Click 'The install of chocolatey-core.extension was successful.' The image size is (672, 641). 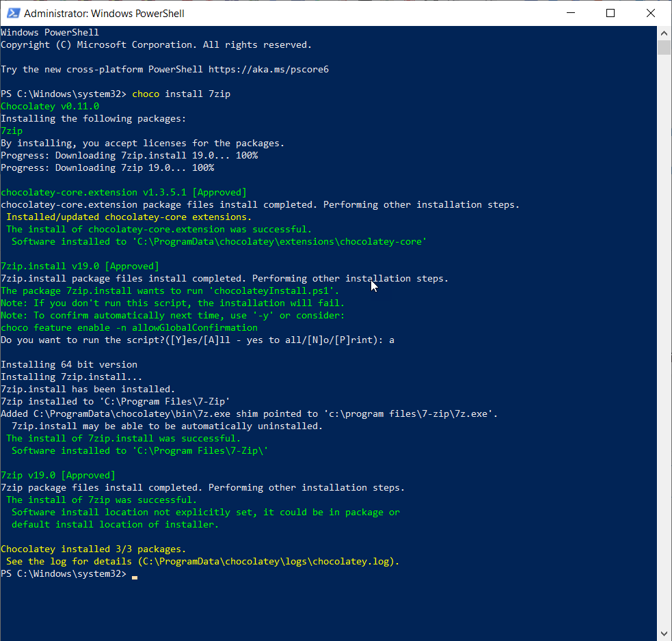click(159, 229)
